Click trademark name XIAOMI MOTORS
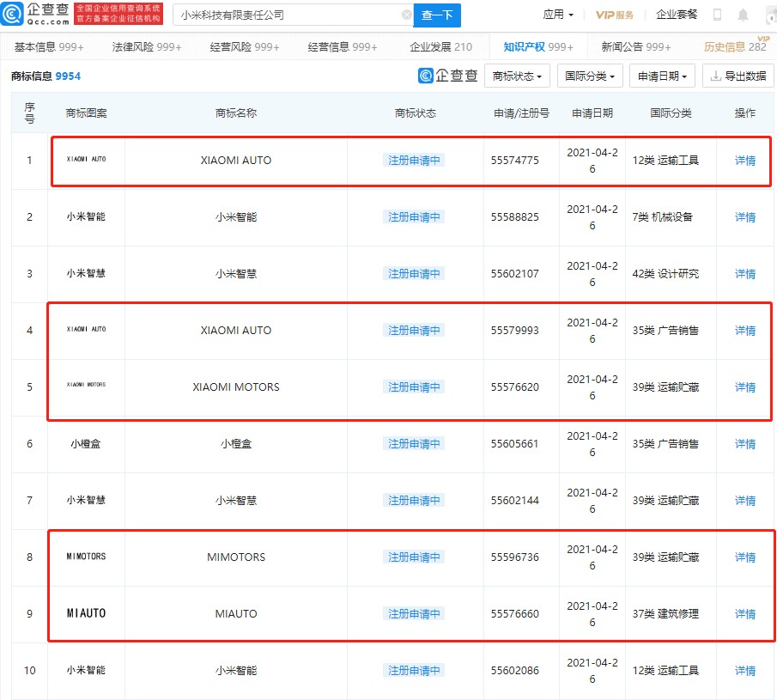The height and width of the screenshot is (700, 777). tap(236, 387)
